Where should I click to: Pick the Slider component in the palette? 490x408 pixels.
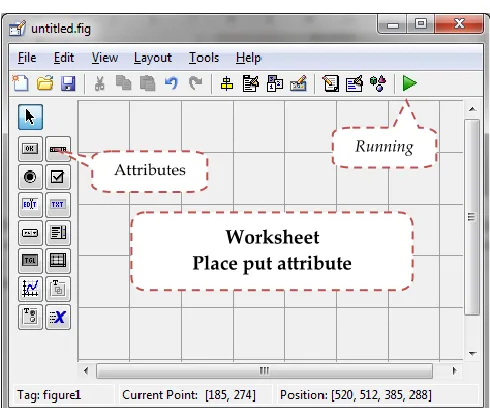click(x=58, y=149)
